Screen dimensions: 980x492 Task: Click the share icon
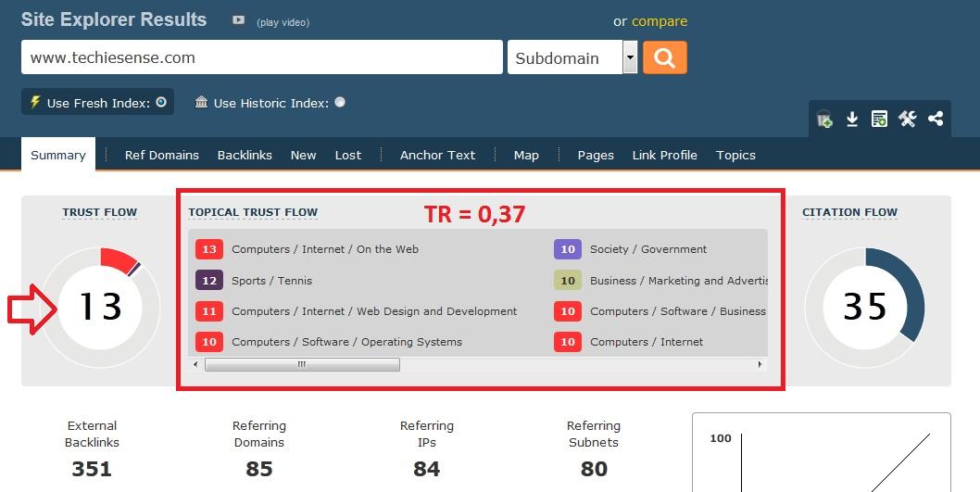936,120
